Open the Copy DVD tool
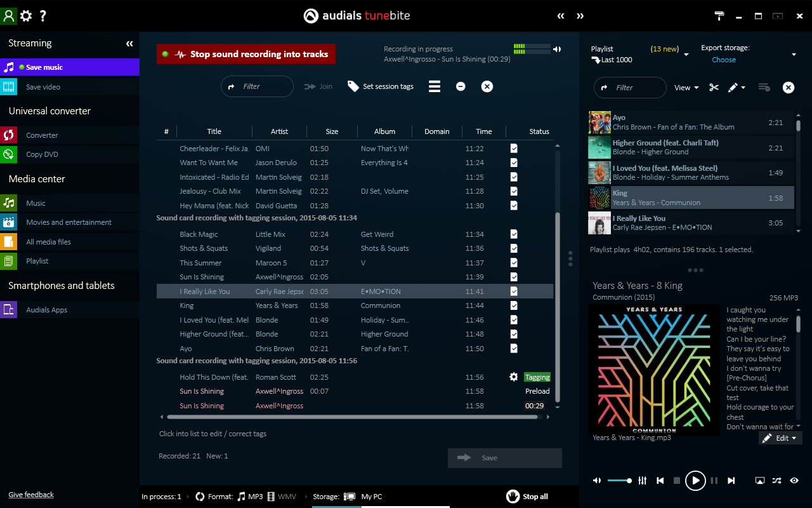Viewport: 812px width, 508px height. point(42,154)
